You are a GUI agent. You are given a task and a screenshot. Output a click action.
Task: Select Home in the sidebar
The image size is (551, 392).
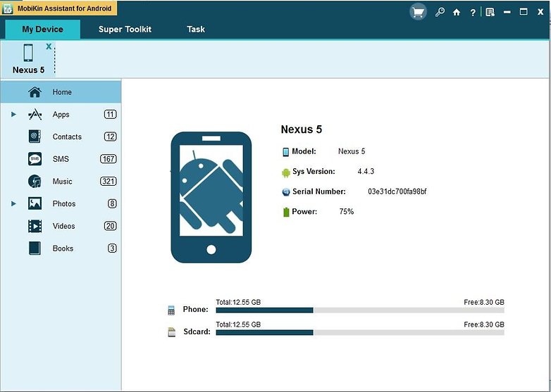tap(61, 92)
